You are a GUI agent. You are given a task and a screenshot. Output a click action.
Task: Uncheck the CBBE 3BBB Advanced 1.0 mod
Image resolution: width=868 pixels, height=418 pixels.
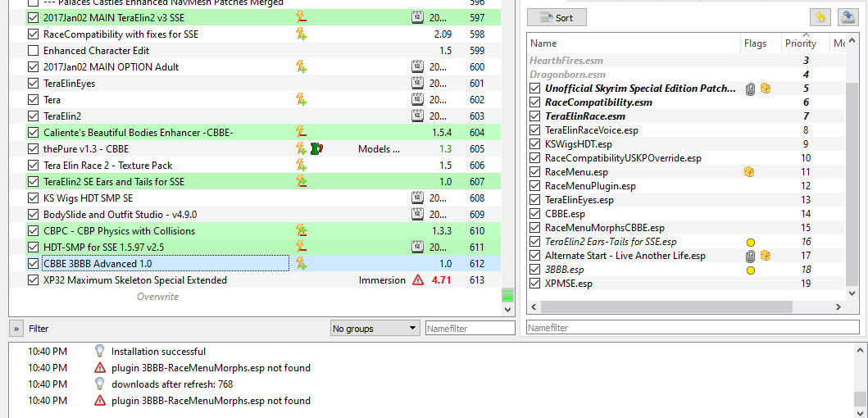pos(33,264)
